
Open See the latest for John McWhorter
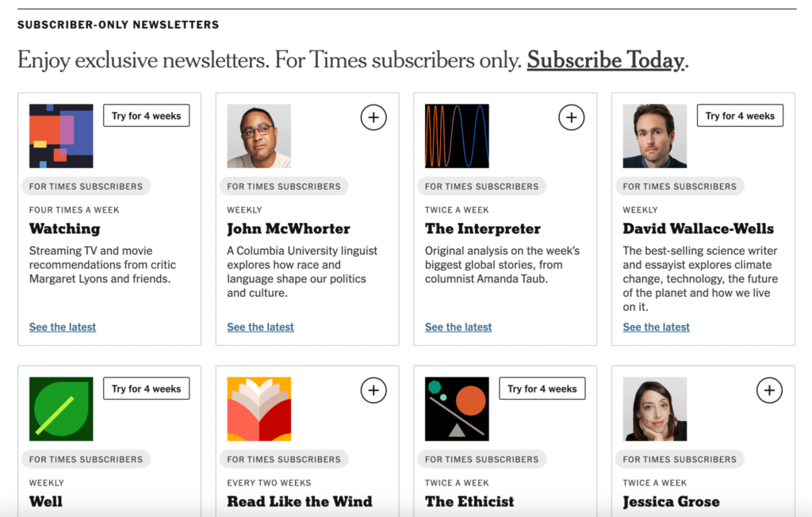point(260,327)
